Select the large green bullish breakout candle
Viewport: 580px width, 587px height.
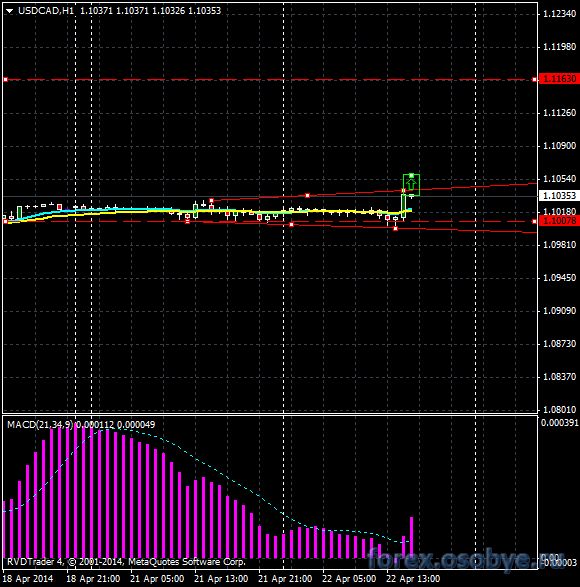click(x=403, y=205)
